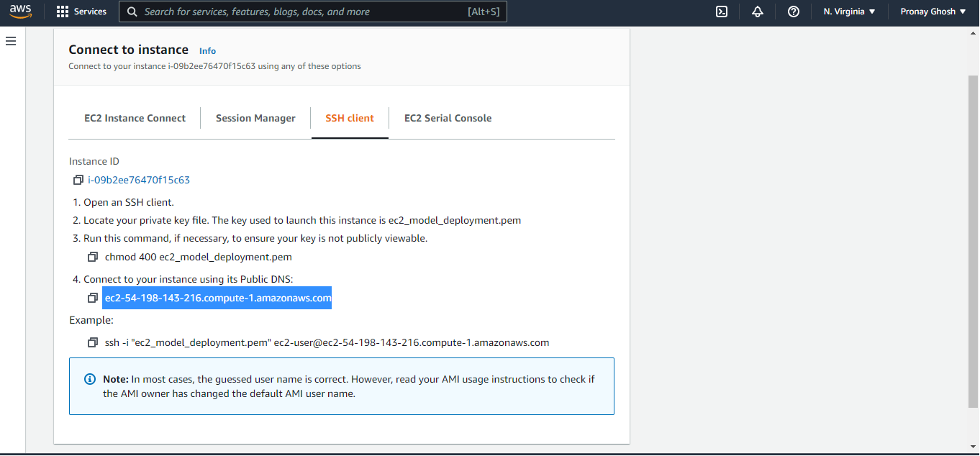The width and height of the screenshot is (980, 456).
Task: Open the Pronay Ghosh account menu
Action: click(933, 11)
